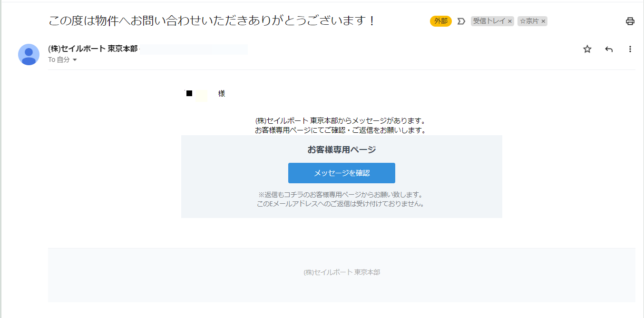The height and width of the screenshot is (318, 644).
Task: Click the メッセージを確認 button
Action: click(x=342, y=173)
